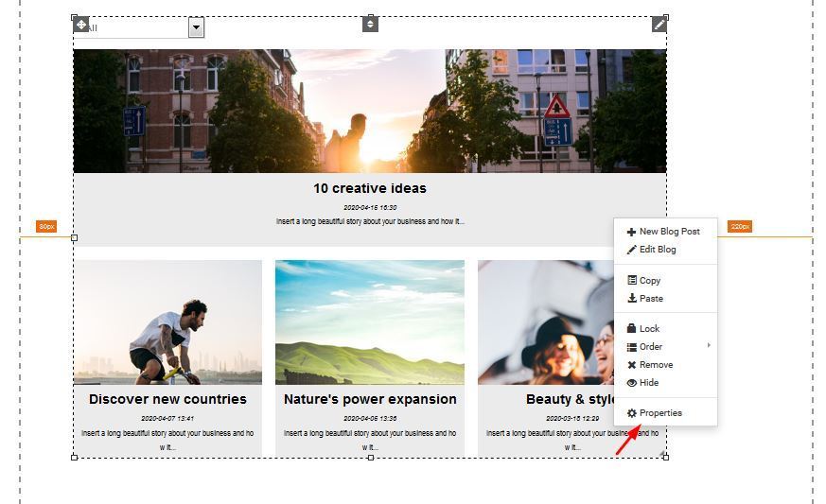Open the '10 creative ideas' post title
The height and width of the screenshot is (504, 826).
pos(370,188)
